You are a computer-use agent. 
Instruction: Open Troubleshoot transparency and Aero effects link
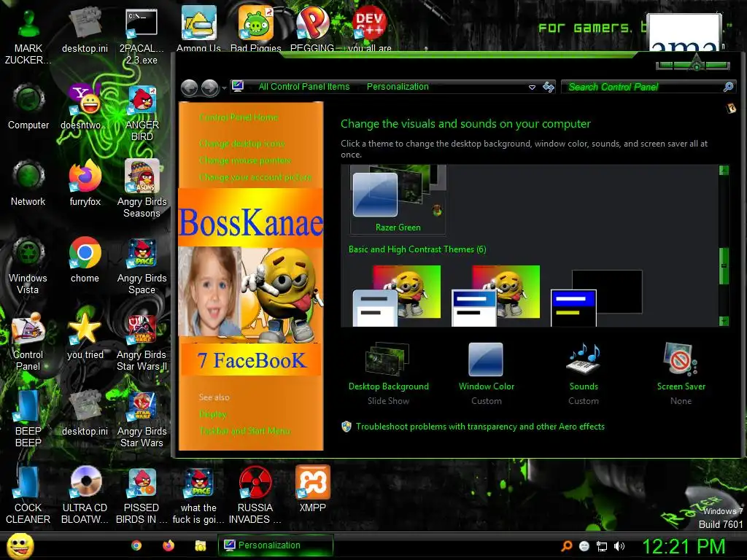(480, 427)
